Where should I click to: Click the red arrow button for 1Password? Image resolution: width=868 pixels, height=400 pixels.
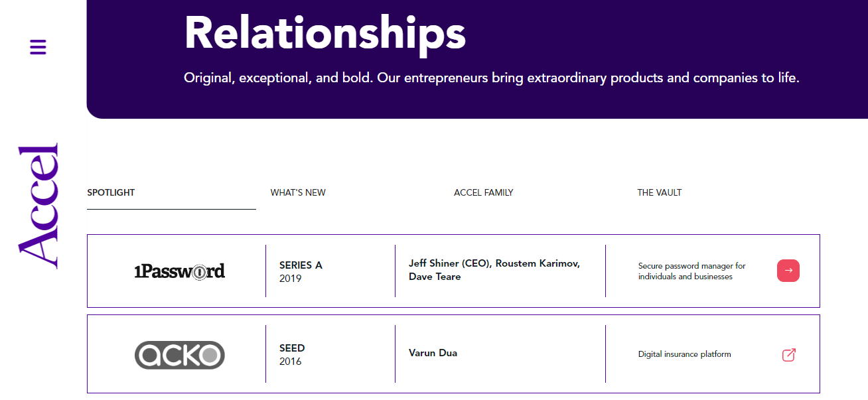(788, 271)
